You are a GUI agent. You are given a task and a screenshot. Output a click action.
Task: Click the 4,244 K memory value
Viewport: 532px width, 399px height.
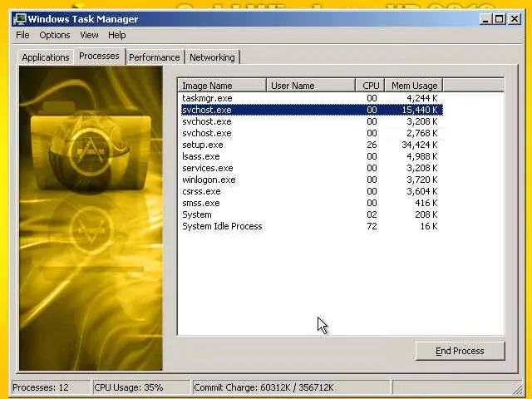(x=422, y=98)
